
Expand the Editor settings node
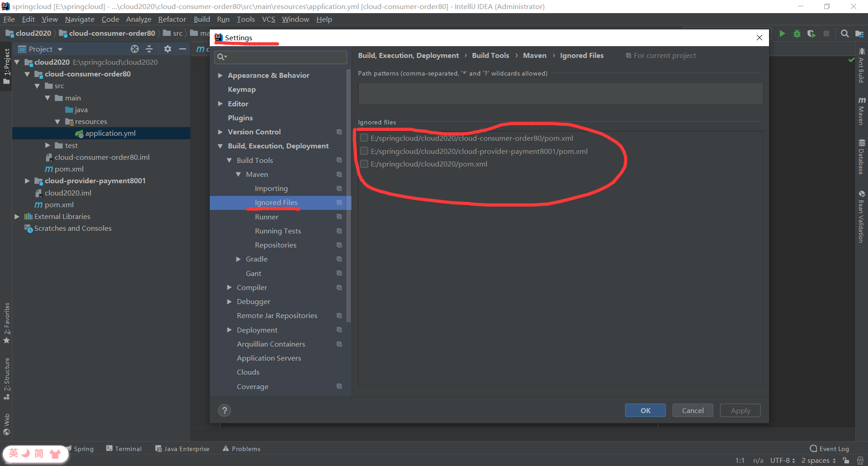pos(220,104)
